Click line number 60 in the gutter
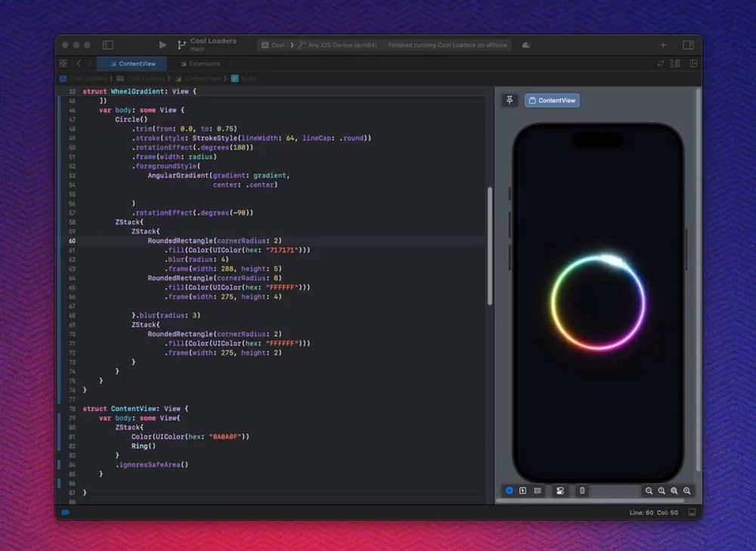Viewport: 756px width, 551px height. 72,240
